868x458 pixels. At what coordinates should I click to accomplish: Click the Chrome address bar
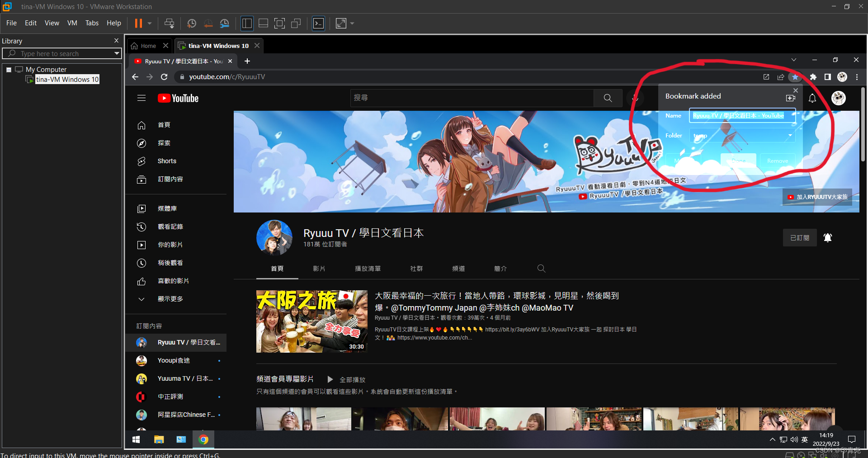(x=466, y=77)
